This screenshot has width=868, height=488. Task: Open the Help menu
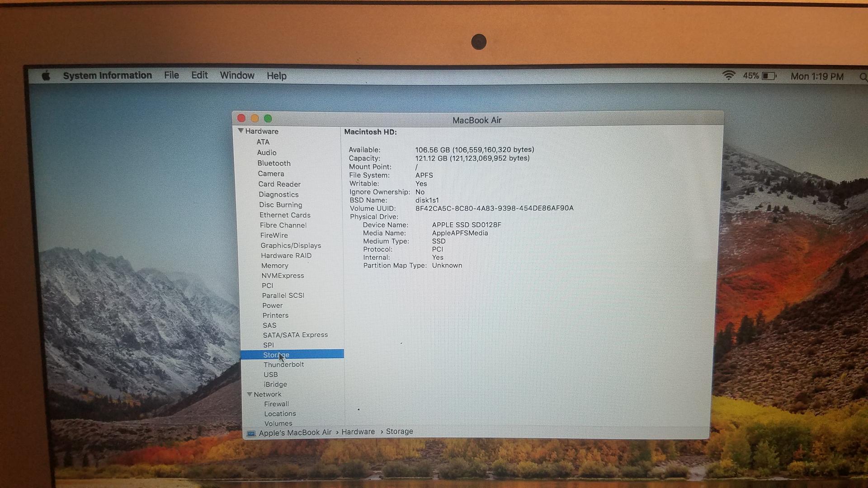click(x=277, y=76)
